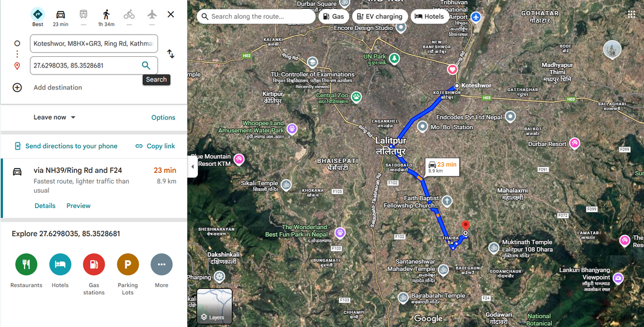Collapse the side panel with arrow
This screenshot has width=644, height=327.
(193, 167)
